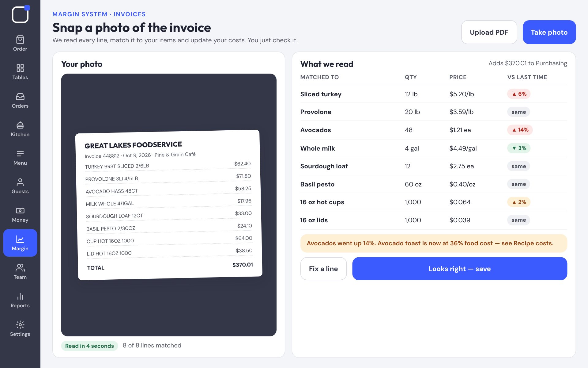Click the QTY column header
The image size is (588, 368).
tap(411, 77)
